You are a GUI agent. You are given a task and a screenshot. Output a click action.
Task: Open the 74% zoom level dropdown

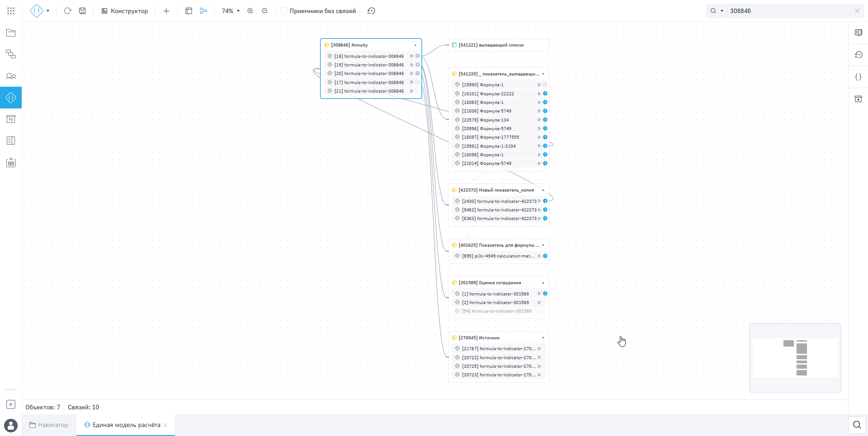[x=231, y=11]
